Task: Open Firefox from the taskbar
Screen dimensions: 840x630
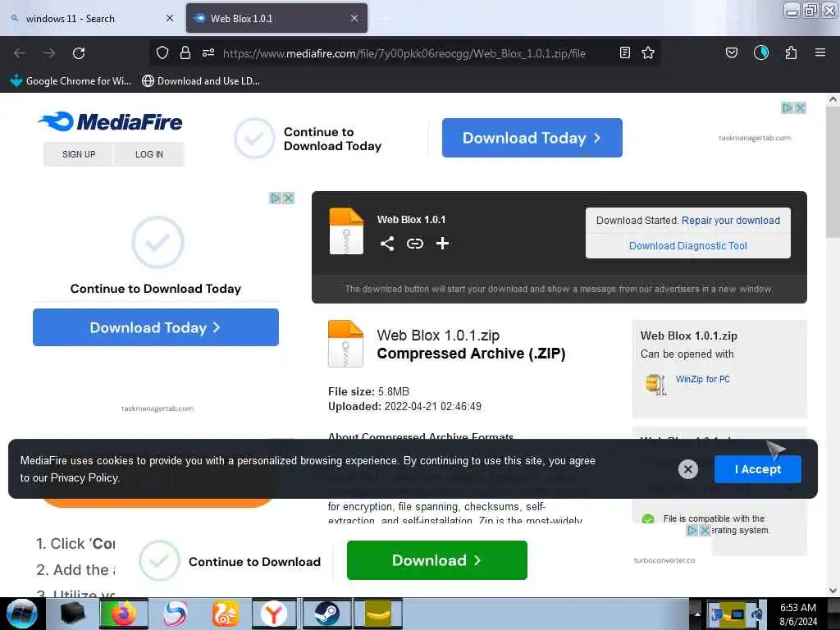Action: click(123, 614)
